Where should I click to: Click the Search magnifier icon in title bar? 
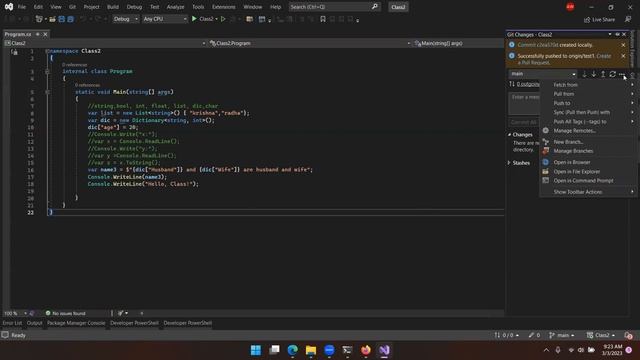[375, 7]
